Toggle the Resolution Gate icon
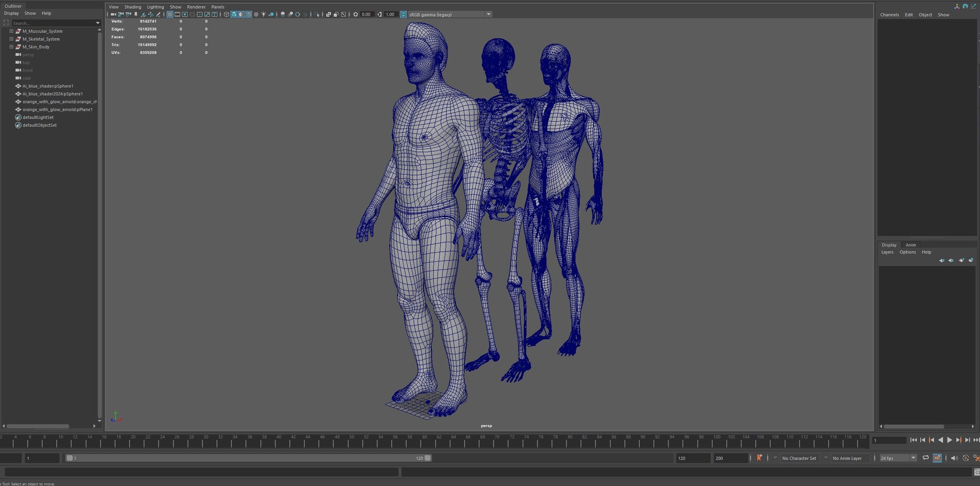Viewport: 980px width, 486px height. tap(185, 14)
